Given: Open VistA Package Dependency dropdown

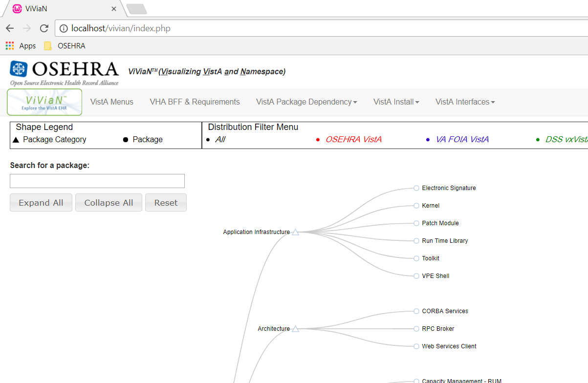Looking at the screenshot, I should coord(306,102).
